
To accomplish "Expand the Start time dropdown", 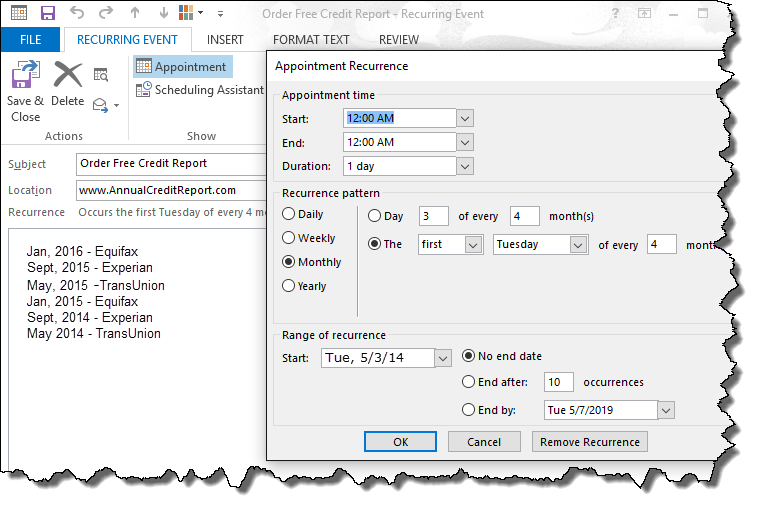I will click(x=464, y=118).
